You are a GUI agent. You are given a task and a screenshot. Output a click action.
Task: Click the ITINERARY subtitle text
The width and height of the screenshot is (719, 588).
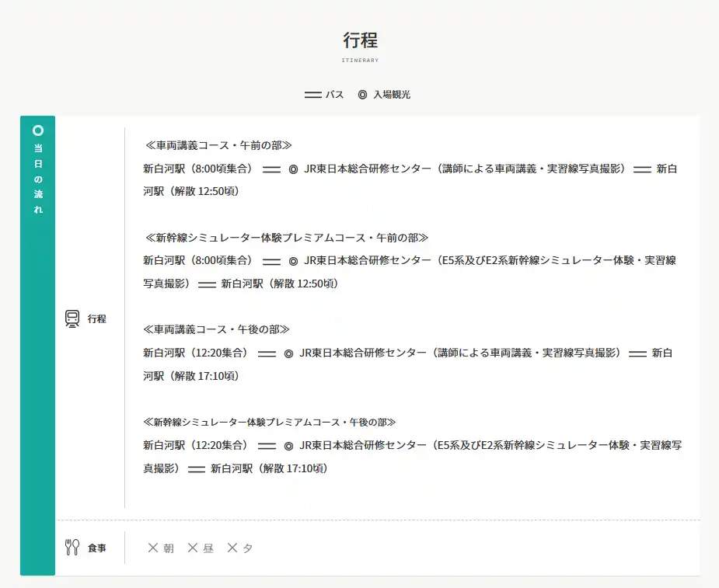pos(360,60)
